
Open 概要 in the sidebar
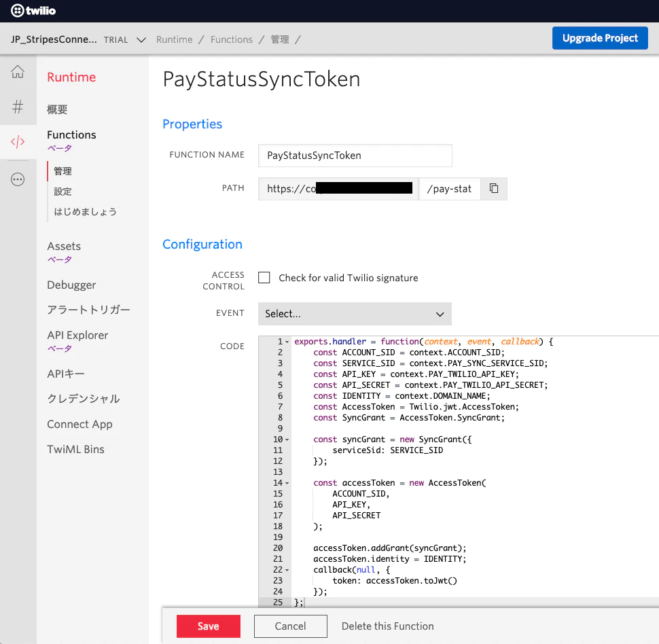57,109
